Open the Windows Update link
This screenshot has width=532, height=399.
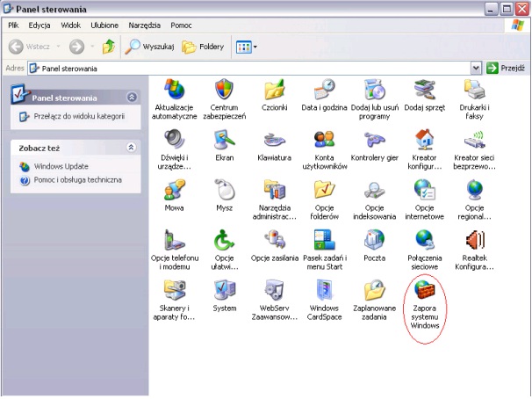(x=61, y=166)
